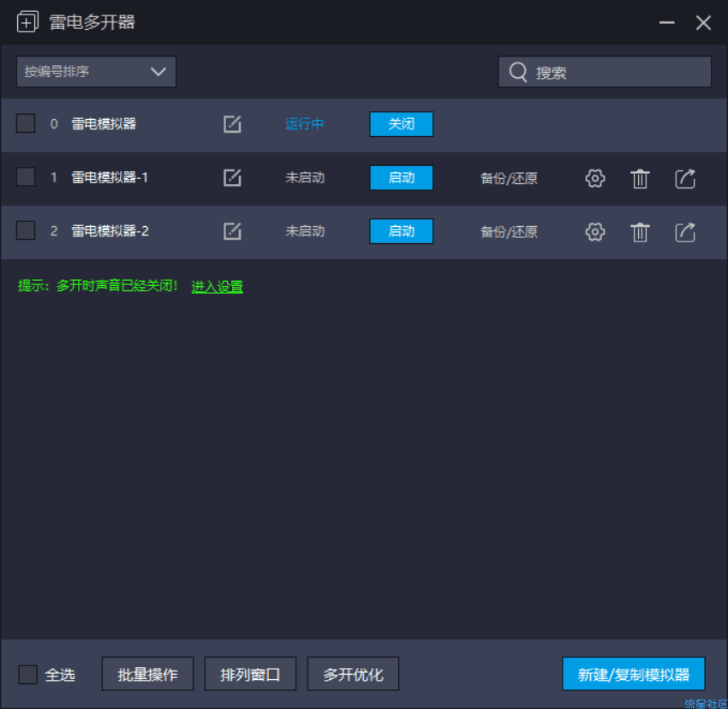This screenshot has height=709, width=728.
Task: Click the green tip 多开时声音已经关闭
Action: click(117, 285)
